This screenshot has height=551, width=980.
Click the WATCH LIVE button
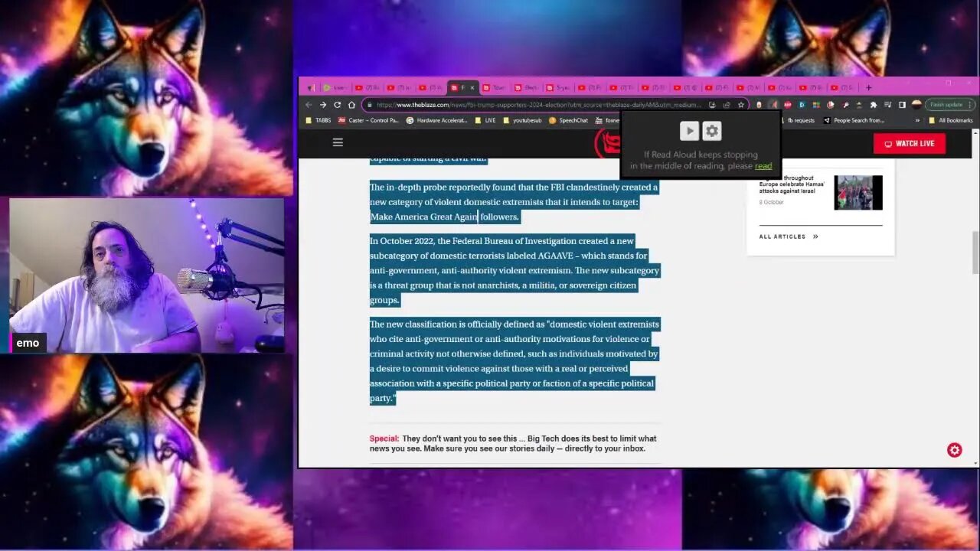tap(910, 143)
